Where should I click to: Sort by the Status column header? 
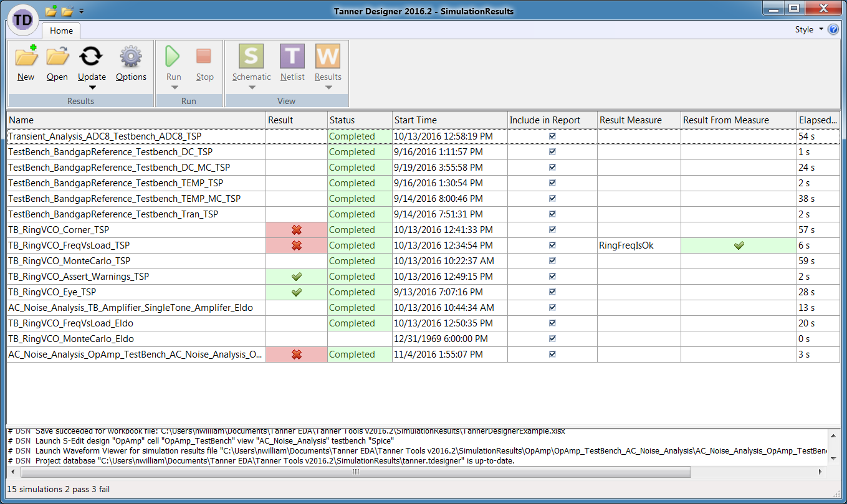(360, 120)
